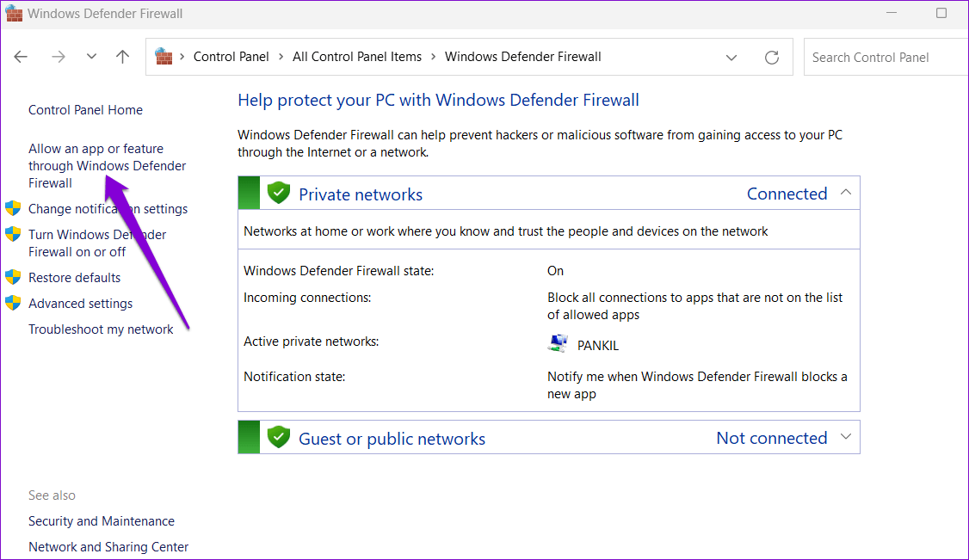Click the shield icon next to Restore defaults

point(13,276)
